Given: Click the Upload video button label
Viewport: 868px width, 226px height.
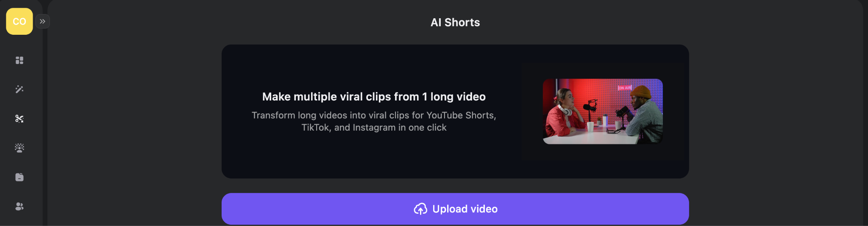Looking at the screenshot, I should pyautogui.click(x=465, y=209).
